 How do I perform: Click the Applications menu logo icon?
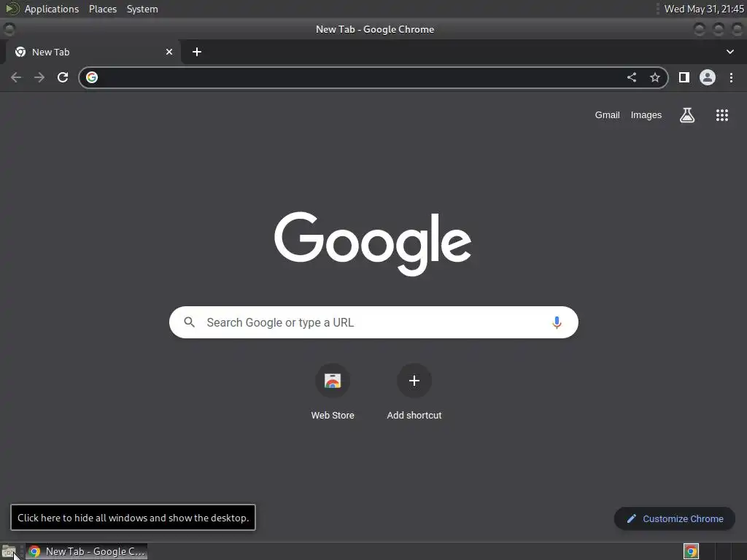pyautogui.click(x=12, y=9)
